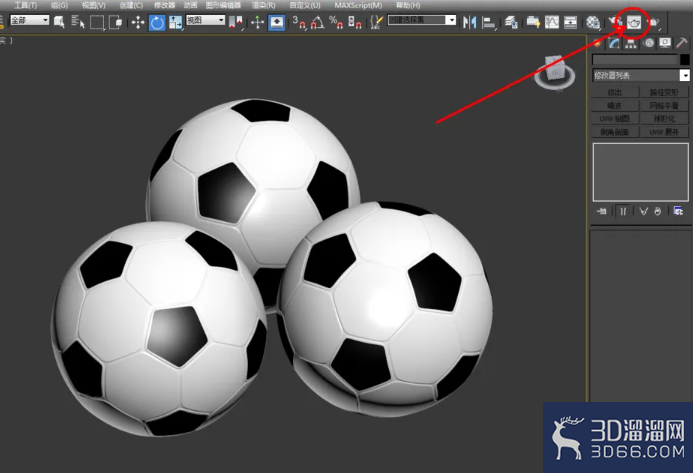The height and width of the screenshot is (473, 693).
Task: Switch to the Hierarchy command panel tab
Action: (x=631, y=43)
